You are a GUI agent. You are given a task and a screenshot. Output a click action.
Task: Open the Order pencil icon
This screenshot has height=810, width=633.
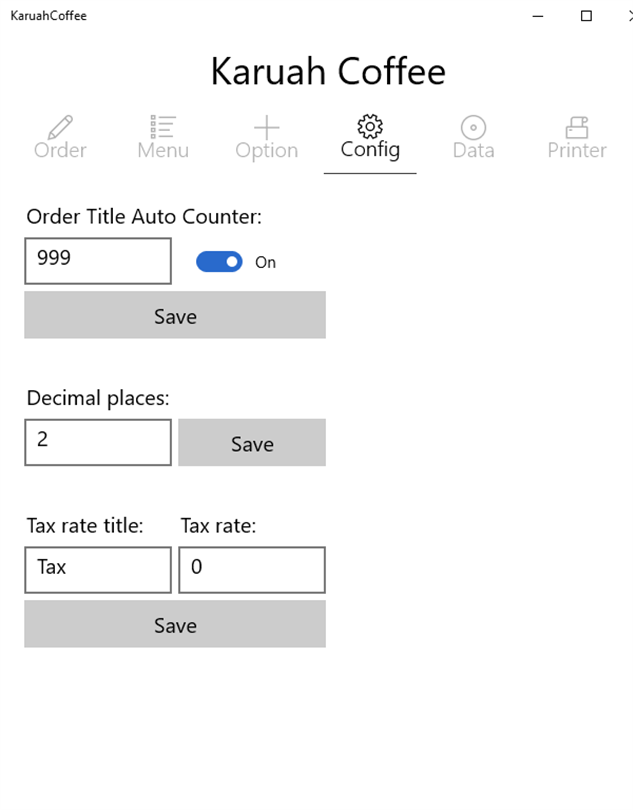coord(60,127)
